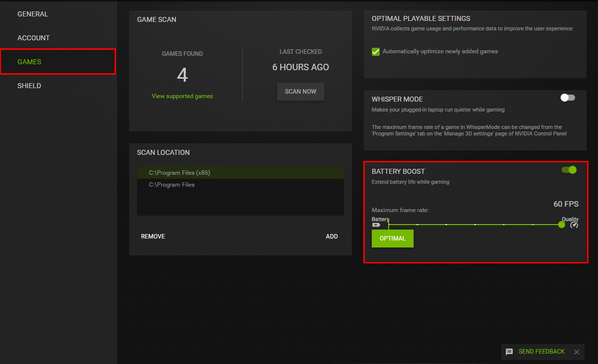The height and width of the screenshot is (364, 598).
Task: Open the Shield settings tab
Action: (29, 86)
